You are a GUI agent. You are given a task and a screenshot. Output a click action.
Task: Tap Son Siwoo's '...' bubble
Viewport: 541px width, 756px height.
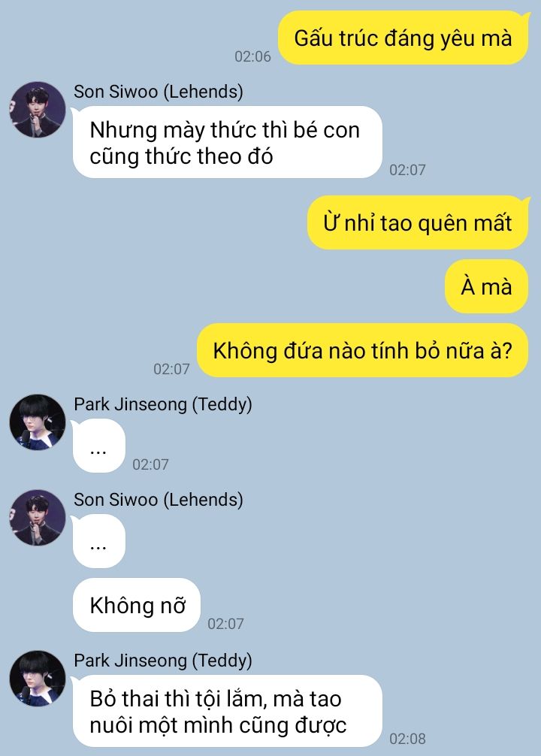[x=99, y=541]
